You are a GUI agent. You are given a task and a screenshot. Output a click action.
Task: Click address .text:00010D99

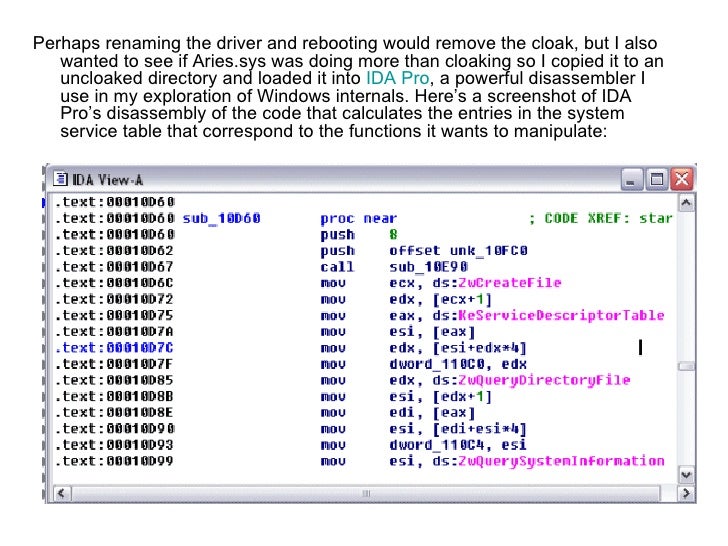(x=114, y=461)
